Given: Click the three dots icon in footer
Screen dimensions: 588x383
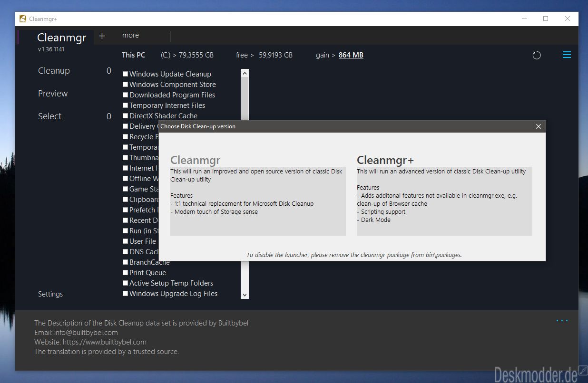Looking at the screenshot, I should coord(562,321).
